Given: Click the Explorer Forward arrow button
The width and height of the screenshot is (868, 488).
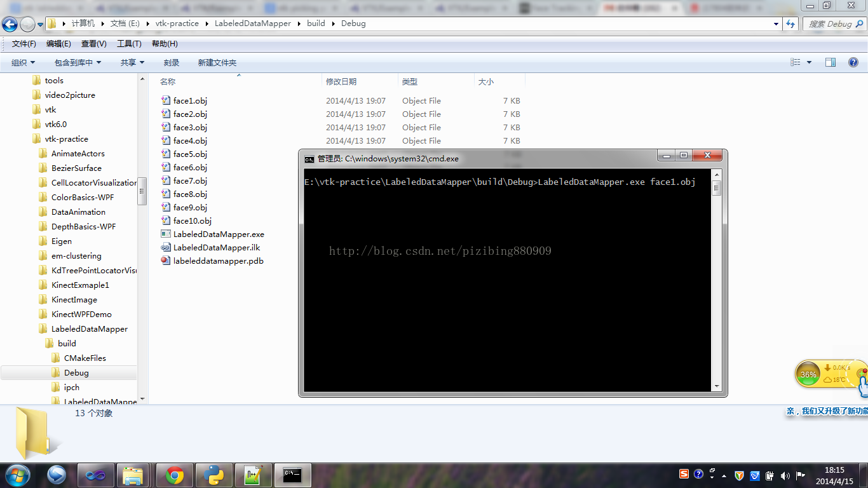Looking at the screenshot, I should click(27, 24).
